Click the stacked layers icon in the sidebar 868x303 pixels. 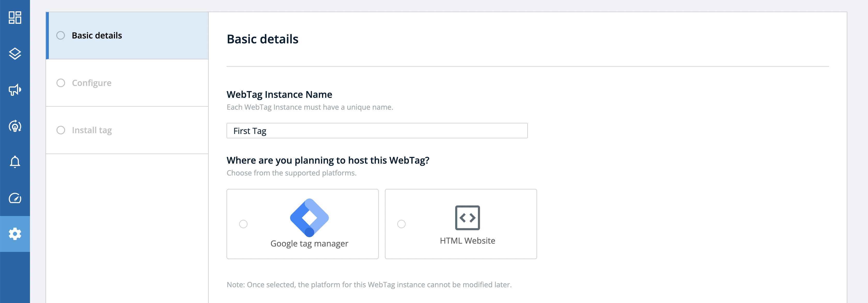click(15, 54)
